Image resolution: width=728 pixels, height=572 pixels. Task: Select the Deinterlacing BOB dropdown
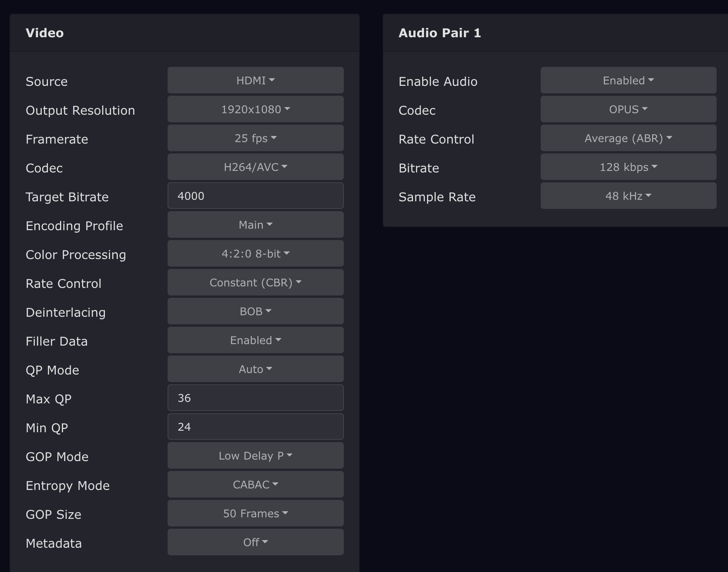[x=255, y=311]
